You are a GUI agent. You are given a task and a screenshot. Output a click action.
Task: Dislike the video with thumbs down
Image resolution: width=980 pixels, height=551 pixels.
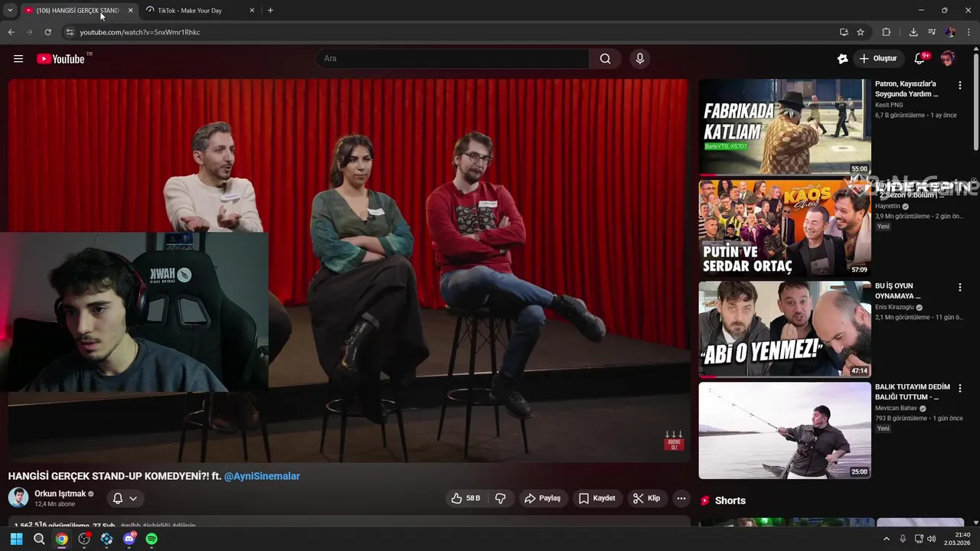500,498
